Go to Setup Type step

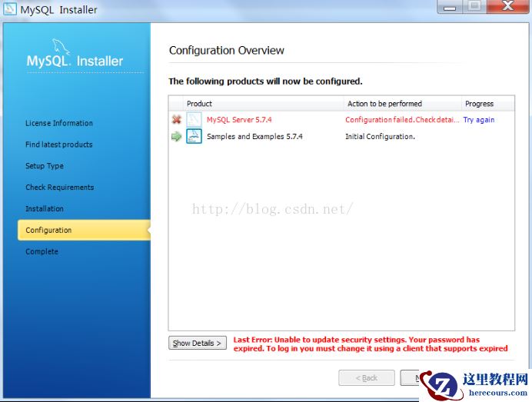(45, 166)
